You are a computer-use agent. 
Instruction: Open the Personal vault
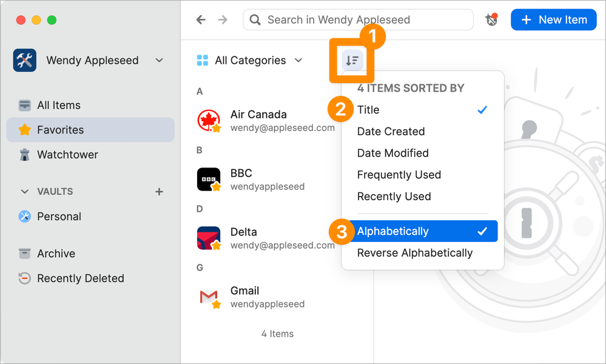pyautogui.click(x=59, y=217)
